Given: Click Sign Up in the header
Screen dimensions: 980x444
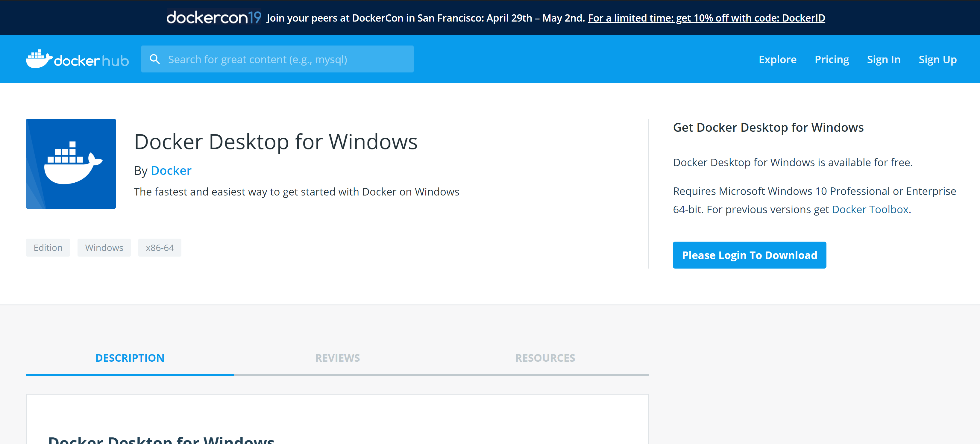Looking at the screenshot, I should point(937,59).
